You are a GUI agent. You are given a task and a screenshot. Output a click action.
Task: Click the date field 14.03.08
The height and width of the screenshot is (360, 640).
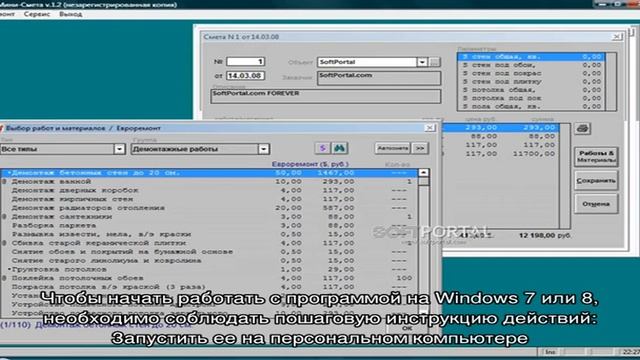[246, 76]
